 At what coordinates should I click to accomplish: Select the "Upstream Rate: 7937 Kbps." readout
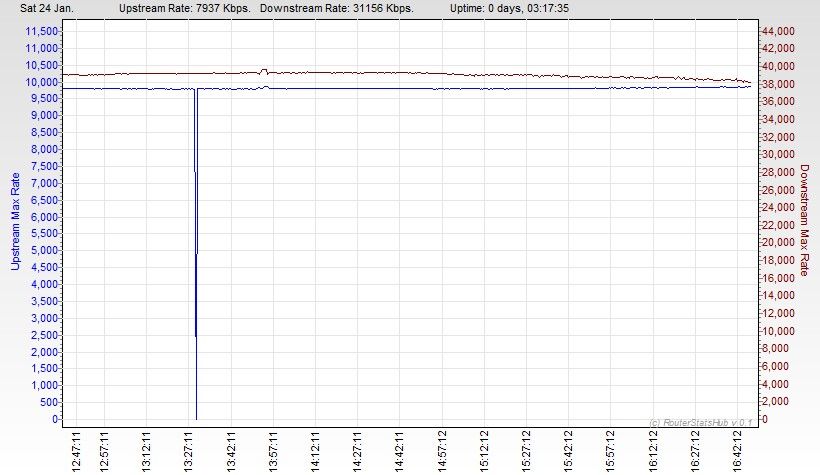(x=185, y=8)
